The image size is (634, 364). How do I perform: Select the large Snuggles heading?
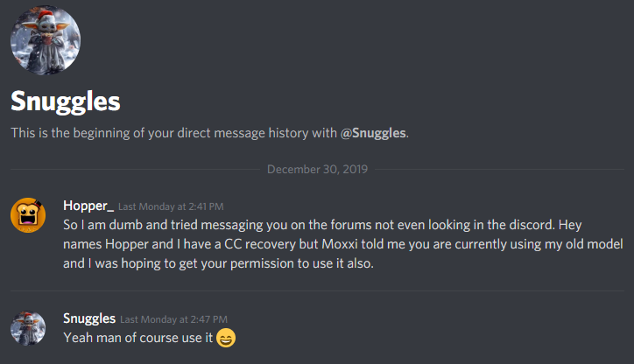pos(65,101)
